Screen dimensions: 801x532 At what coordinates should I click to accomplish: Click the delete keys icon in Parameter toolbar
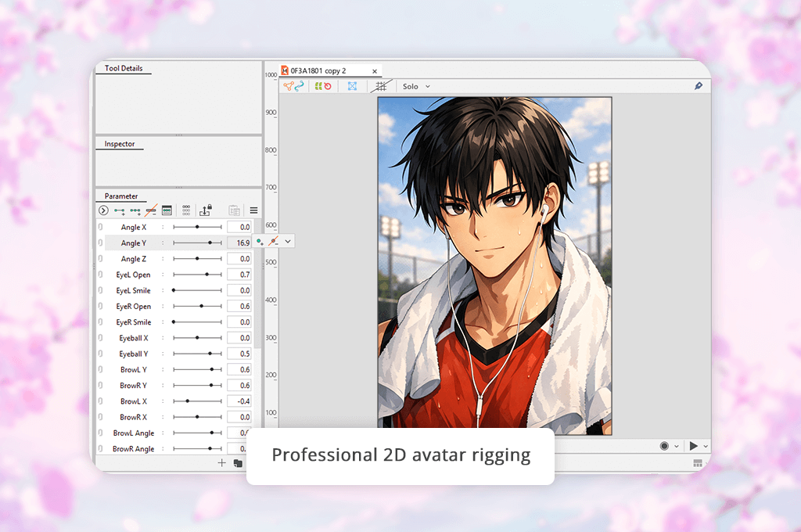151,210
